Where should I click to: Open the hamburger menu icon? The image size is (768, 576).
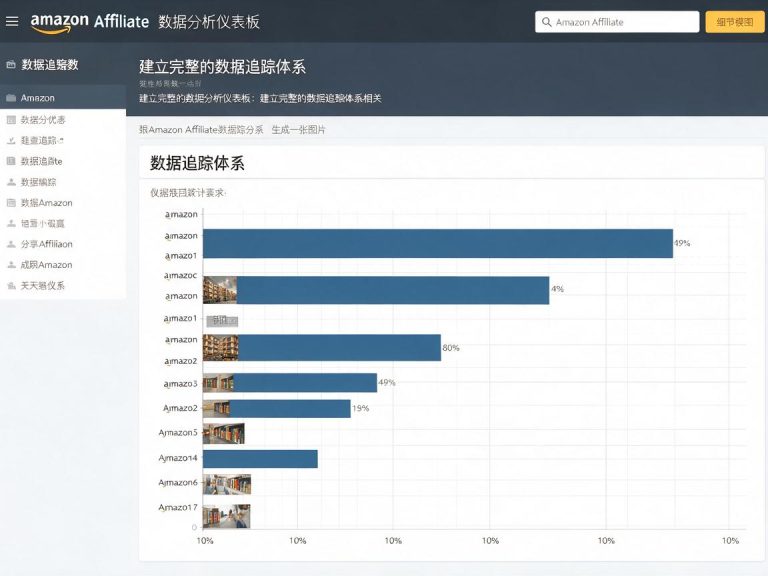(x=12, y=21)
